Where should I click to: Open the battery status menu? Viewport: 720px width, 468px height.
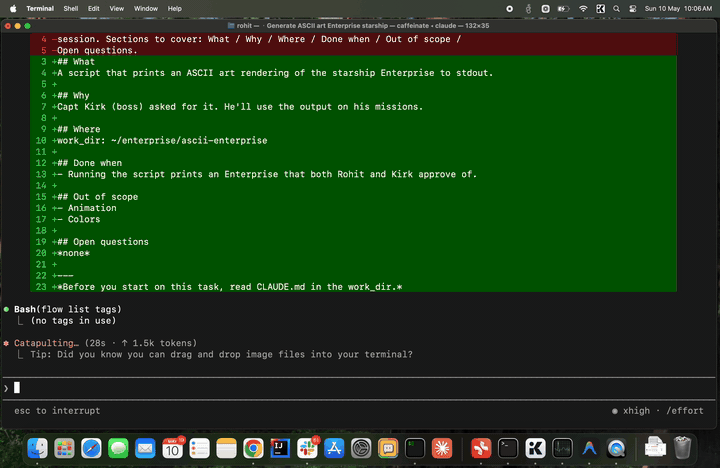(x=563, y=8)
